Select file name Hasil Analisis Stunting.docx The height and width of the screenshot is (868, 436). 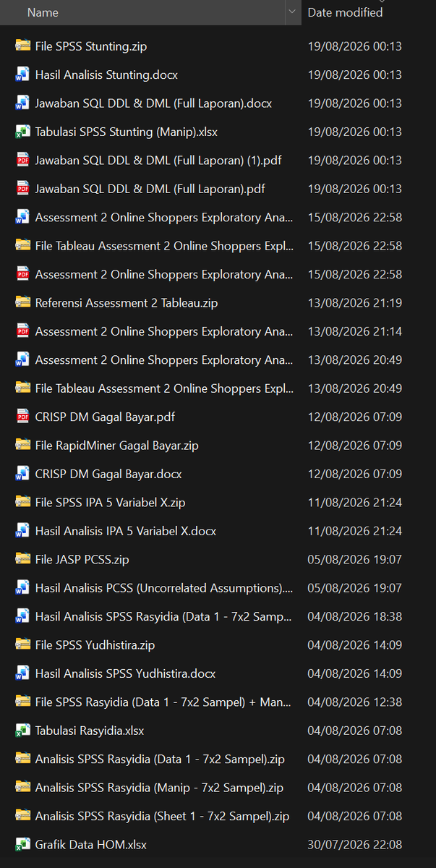coord(106,75)
